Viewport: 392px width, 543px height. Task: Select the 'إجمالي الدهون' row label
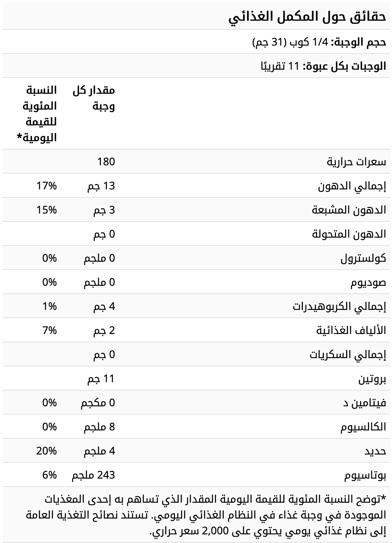click(x=352, y=186)
